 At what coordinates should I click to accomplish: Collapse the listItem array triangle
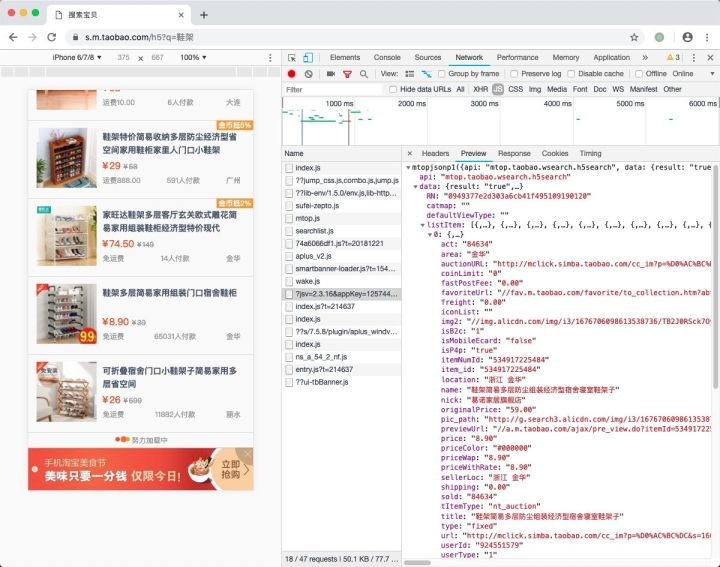[x=423, y=225]
